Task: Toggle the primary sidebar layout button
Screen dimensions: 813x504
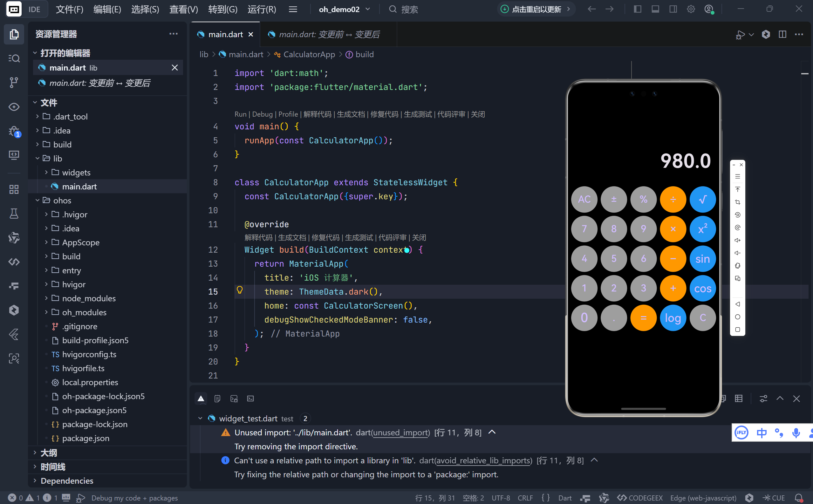Action: pos(637,9)
